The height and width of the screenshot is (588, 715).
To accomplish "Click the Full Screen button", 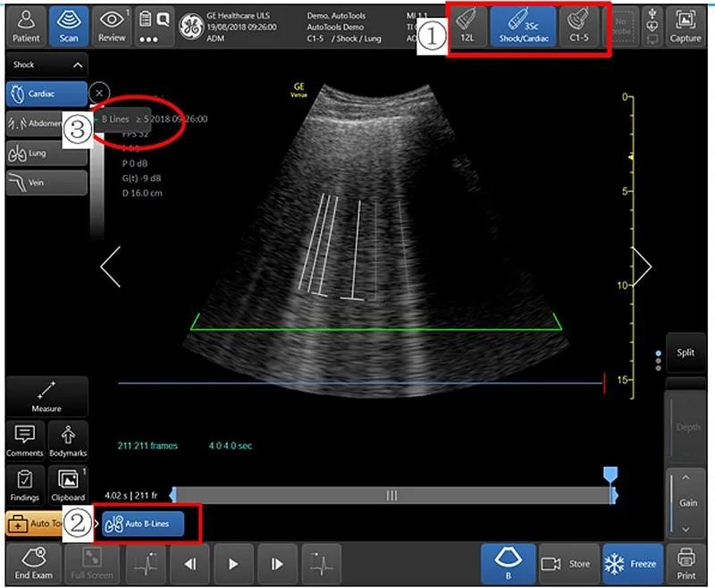I will [92, 564].
